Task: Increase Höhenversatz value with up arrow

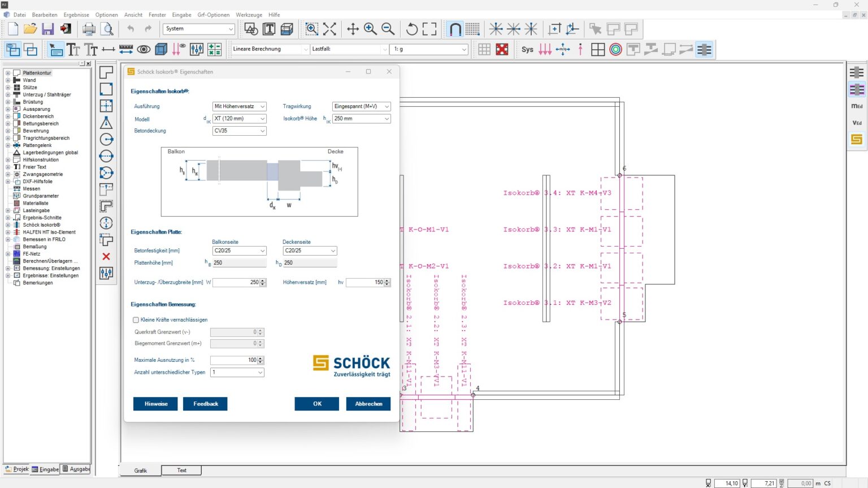Action: tap(388, 280)
